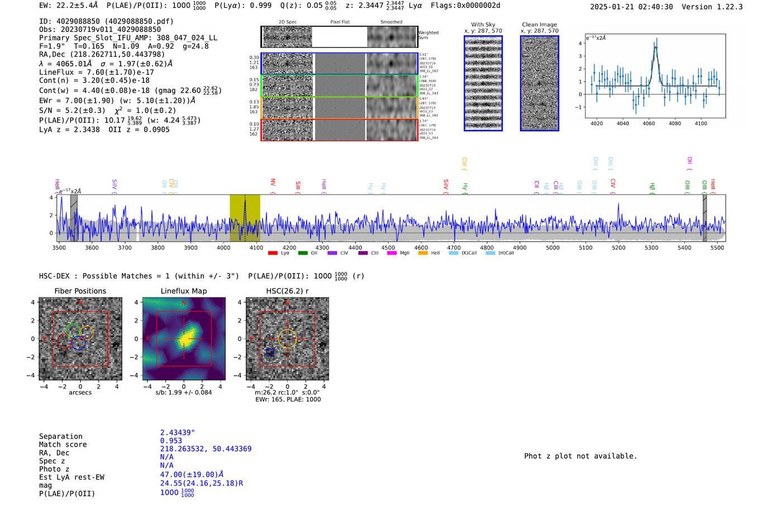Click the matched RA, Dec coordinates value
Image resolution: width=782 pixels, height=532 pixels.
click(206, 449)
